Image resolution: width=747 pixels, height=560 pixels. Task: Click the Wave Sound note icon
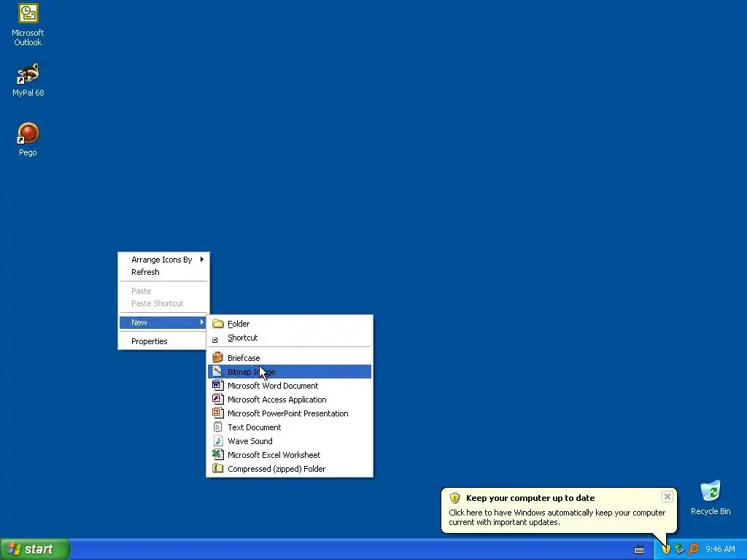click(x=217, y=441)
